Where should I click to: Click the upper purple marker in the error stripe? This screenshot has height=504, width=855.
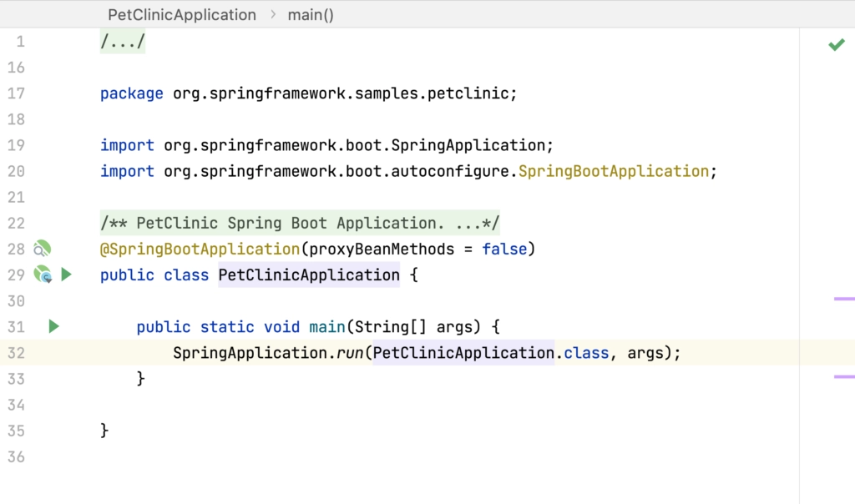coord(844,299)
